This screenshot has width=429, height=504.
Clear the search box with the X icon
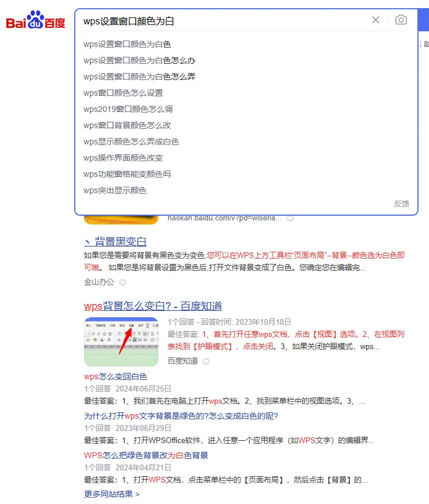click(x=375, y=20)
